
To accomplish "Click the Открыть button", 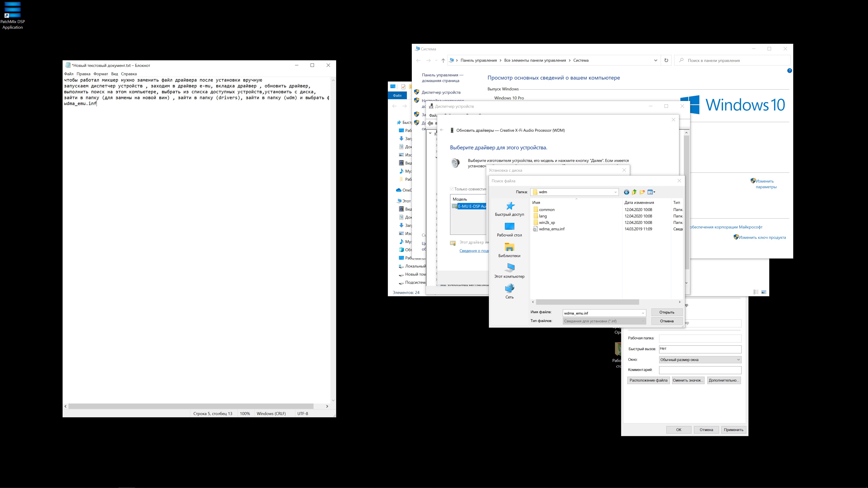I will pos(667,312).
